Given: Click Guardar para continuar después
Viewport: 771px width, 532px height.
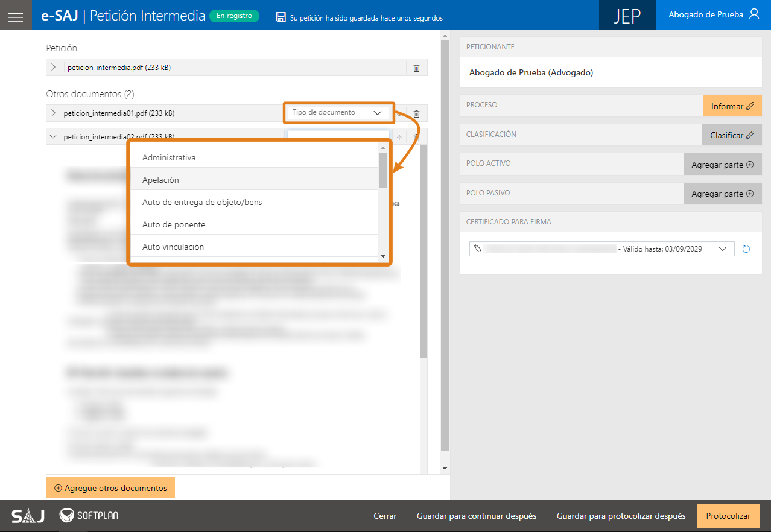Looking at the screenshot, I should [477, 516].
